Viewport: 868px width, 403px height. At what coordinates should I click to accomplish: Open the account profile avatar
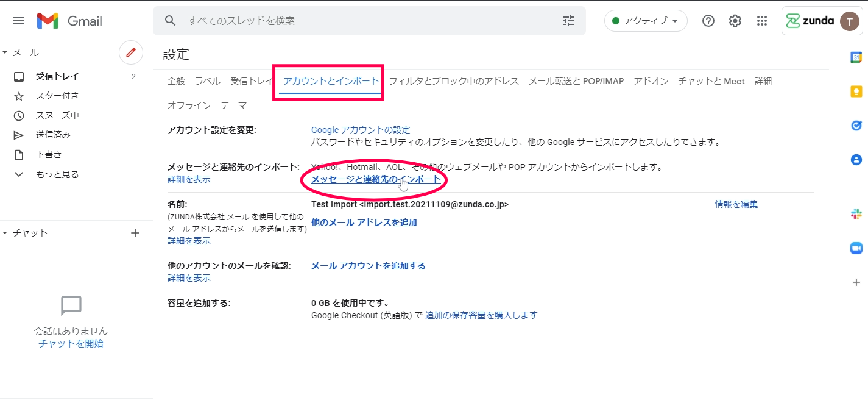(x=850, y=21)
